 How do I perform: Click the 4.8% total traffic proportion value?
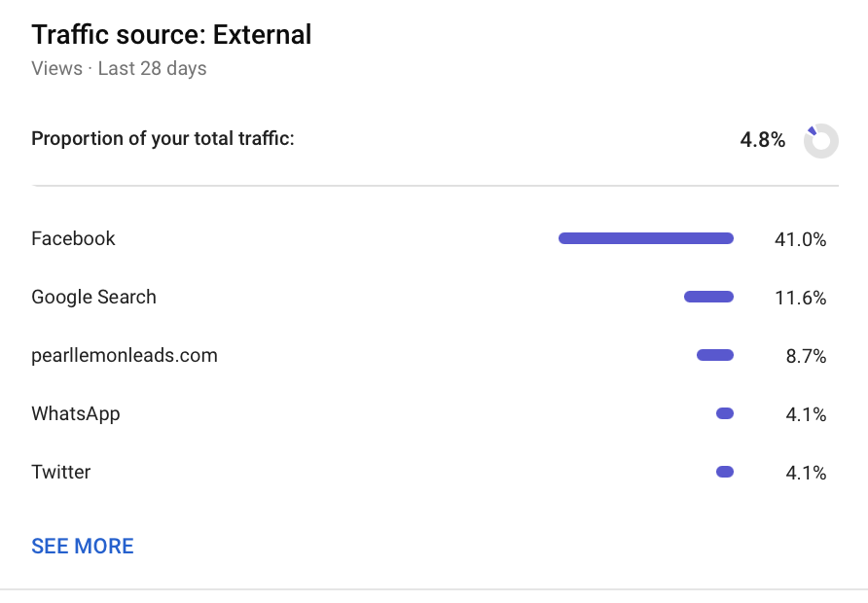pyautogui.click(x=763, y=140)
